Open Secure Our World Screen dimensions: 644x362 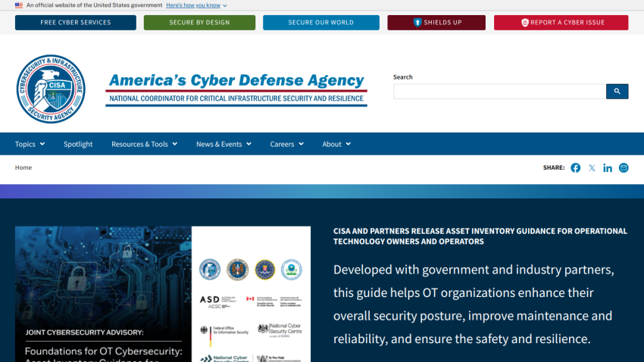click(x=321, y=23)
